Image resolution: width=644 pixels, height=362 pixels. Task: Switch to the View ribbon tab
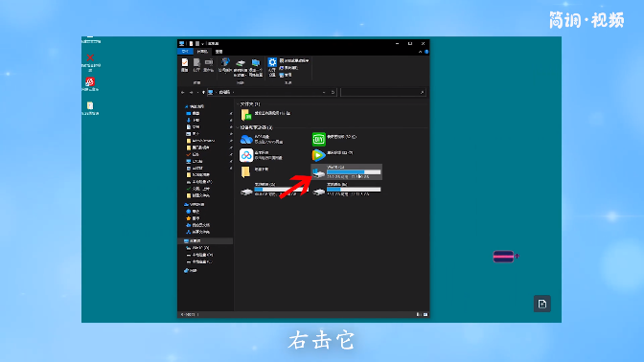pyautogui.click(x=218, y=52)
